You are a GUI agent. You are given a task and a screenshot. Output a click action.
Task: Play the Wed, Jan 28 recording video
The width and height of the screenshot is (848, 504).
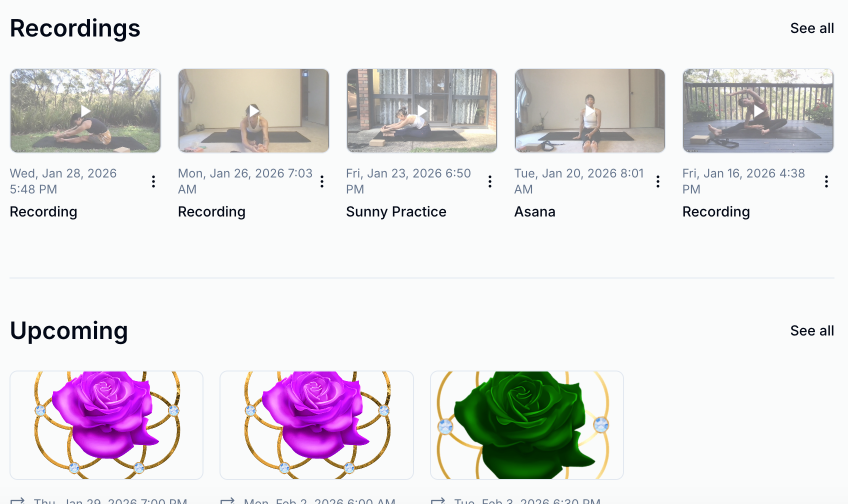[85, 110]
